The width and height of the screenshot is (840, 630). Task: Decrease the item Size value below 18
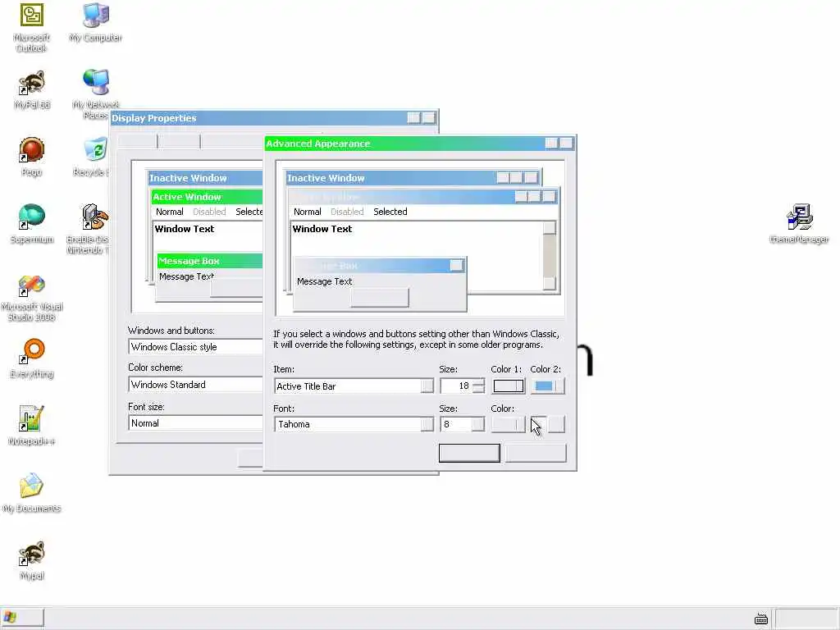478,390
